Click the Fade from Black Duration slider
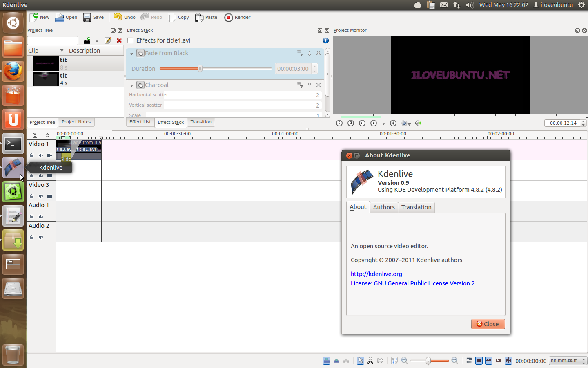 click(216, 69)
